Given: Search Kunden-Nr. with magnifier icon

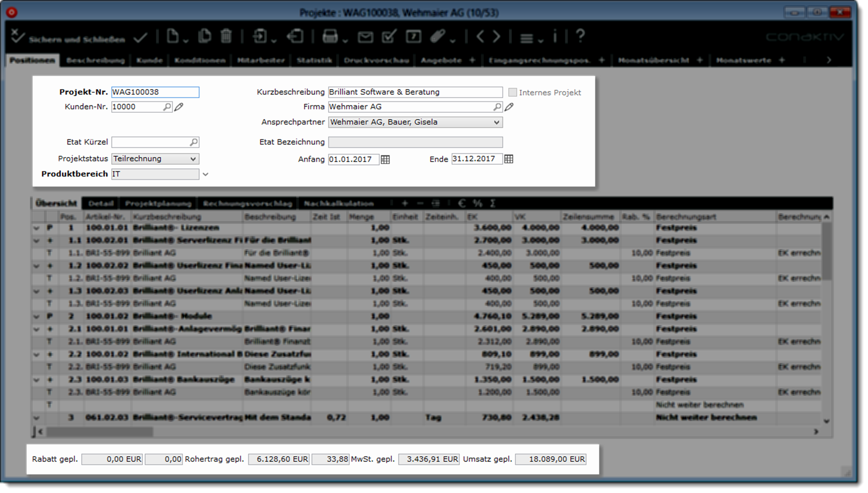Looking at the screenshot, I should point(167,107).
